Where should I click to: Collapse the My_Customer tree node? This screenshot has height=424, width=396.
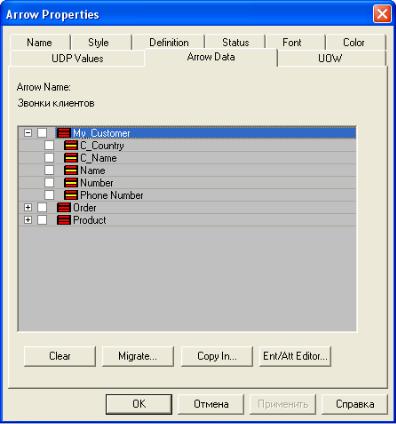(28, 133)
